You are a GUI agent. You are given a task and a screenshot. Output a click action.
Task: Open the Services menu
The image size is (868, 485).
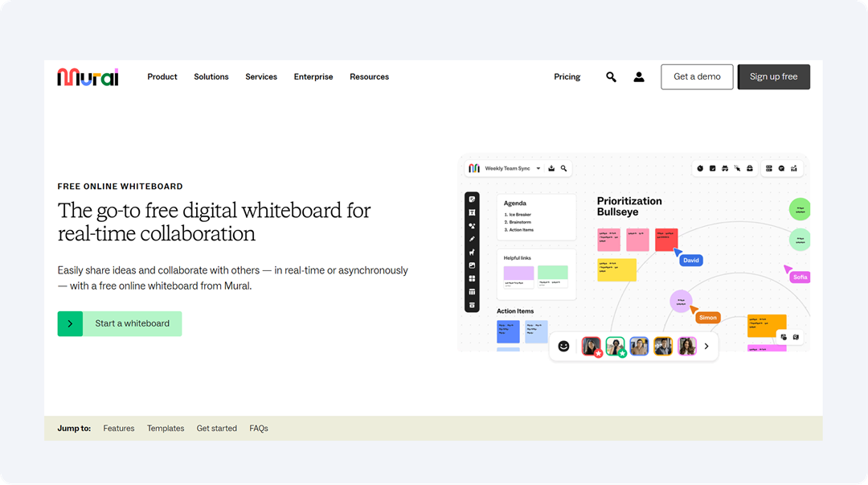click(261, 77)
